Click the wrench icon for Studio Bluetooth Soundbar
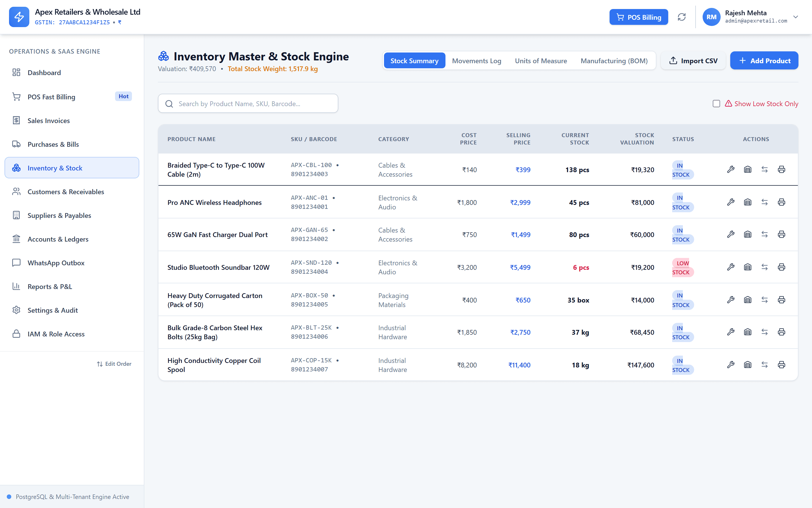The height and width of the screenshot is (508, 812). (x=731, y=267)
